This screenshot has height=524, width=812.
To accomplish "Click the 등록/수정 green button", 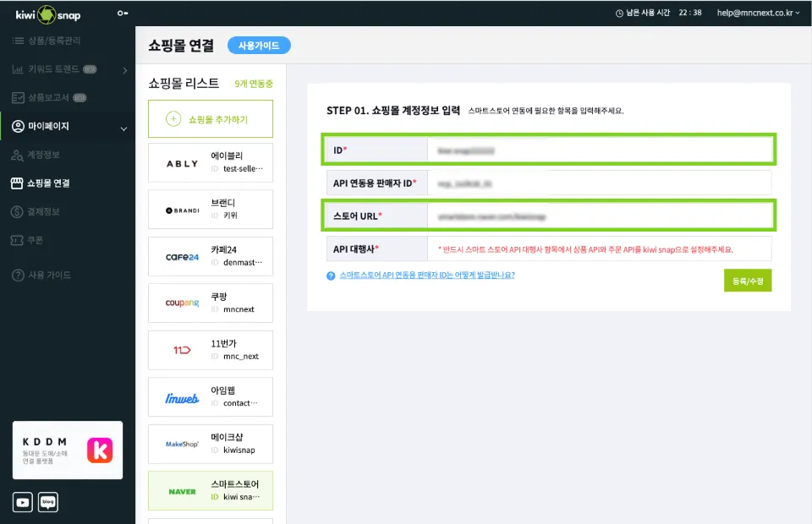I will (x=748, y=281).
